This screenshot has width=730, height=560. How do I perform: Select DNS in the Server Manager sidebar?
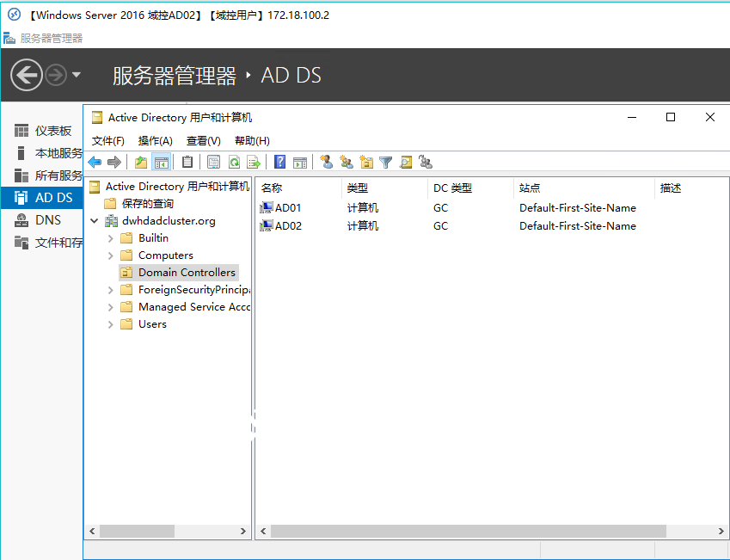(x=49, y=220)
